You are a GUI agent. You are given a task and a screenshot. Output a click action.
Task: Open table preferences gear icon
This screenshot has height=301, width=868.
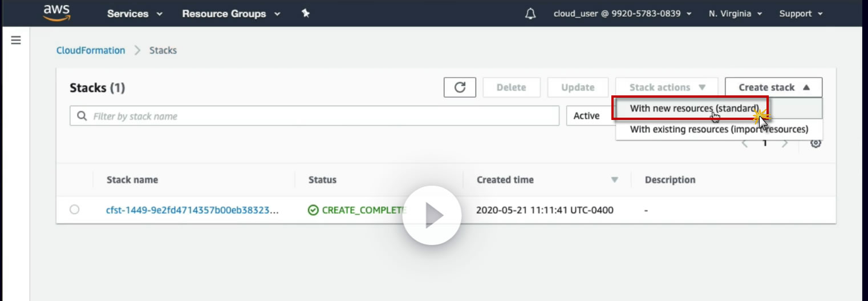pyautogui.click(x=816, y=144)
